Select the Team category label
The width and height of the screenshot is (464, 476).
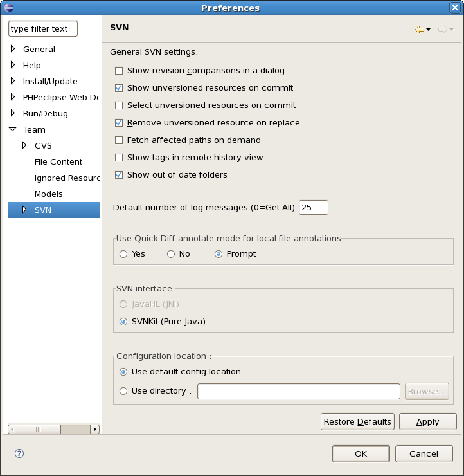(34, 130)
